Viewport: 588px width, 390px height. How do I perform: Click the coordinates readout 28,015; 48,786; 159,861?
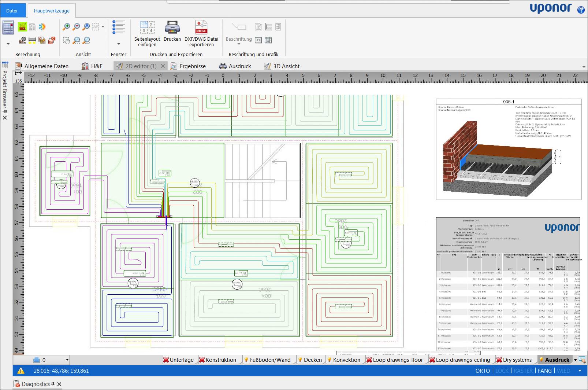tap(61, 371)
